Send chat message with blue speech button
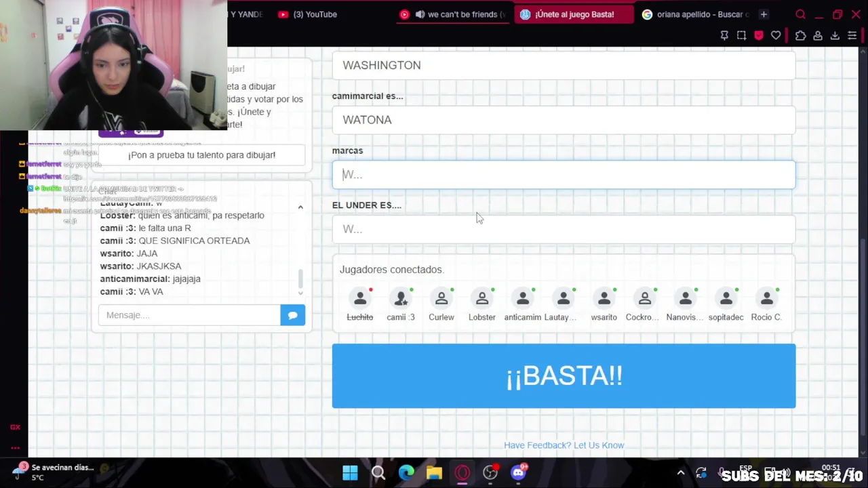This screenshot has height=488, width=868. [293, 315]
